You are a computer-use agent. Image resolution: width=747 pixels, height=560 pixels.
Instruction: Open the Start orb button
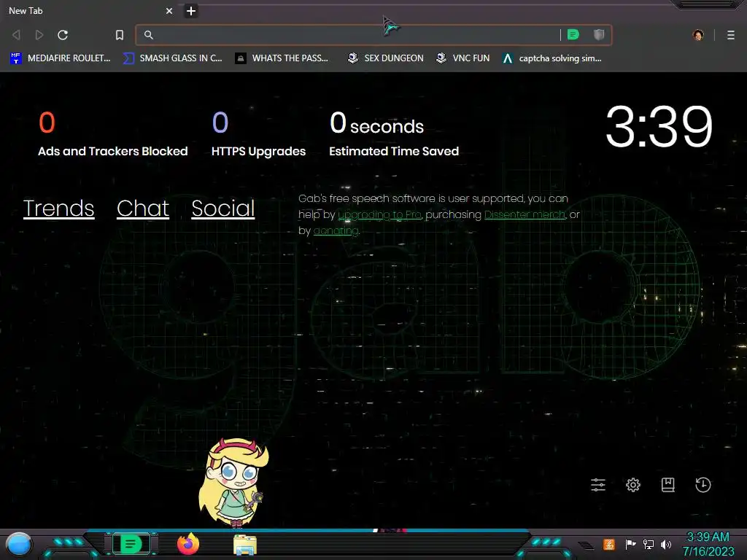point(19,544)
